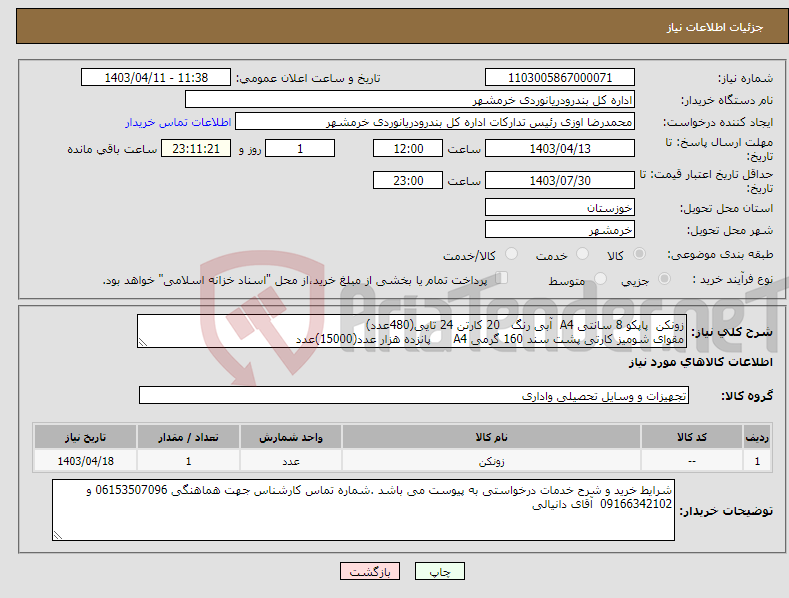Click the تاریخ نیاز column header
The image size is (789, 598).
(86, 437)
